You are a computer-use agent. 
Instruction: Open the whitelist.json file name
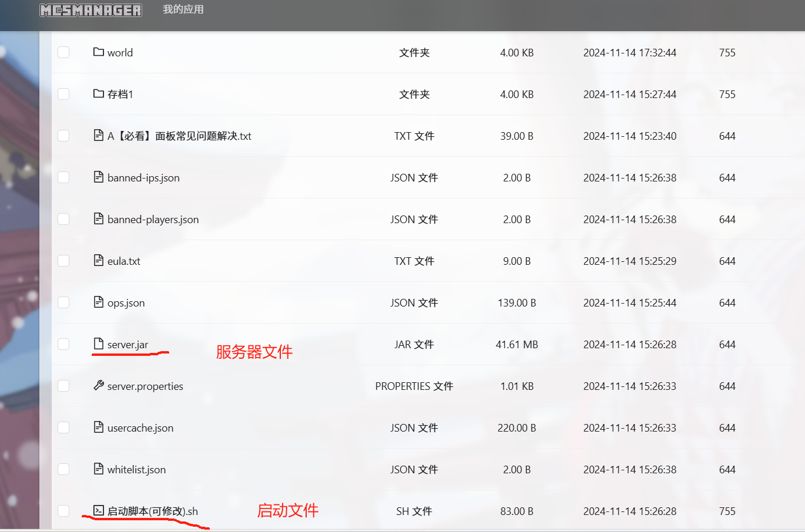(136, 470)
